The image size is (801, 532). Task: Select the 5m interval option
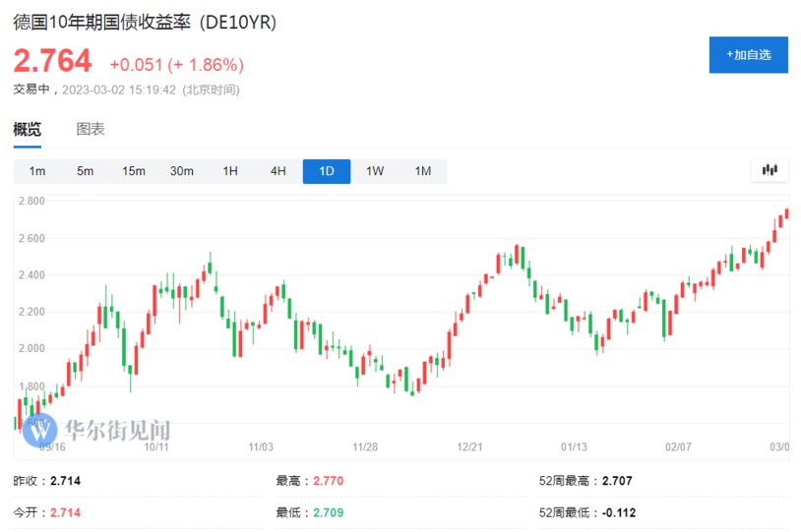pos(86,171)
